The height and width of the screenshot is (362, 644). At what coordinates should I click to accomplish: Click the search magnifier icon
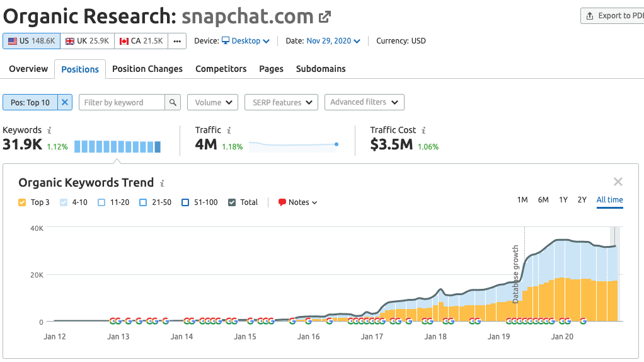pyautogui.click(x=173, y=102)
